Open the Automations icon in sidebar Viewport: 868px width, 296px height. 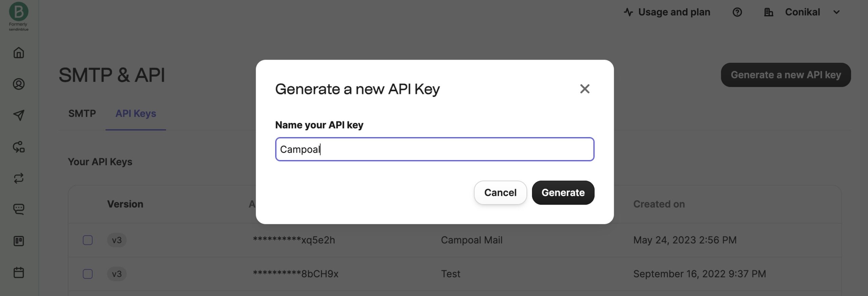(x=19, y=147)
